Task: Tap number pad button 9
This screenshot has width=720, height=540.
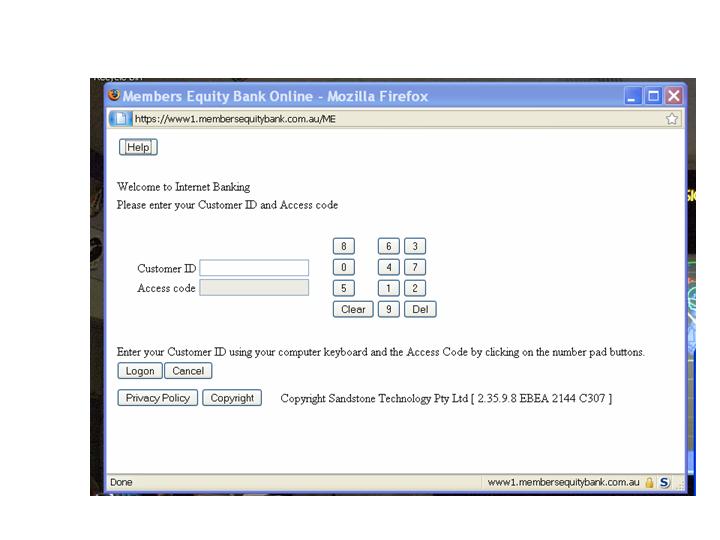Action: click(x=388, y=309)
